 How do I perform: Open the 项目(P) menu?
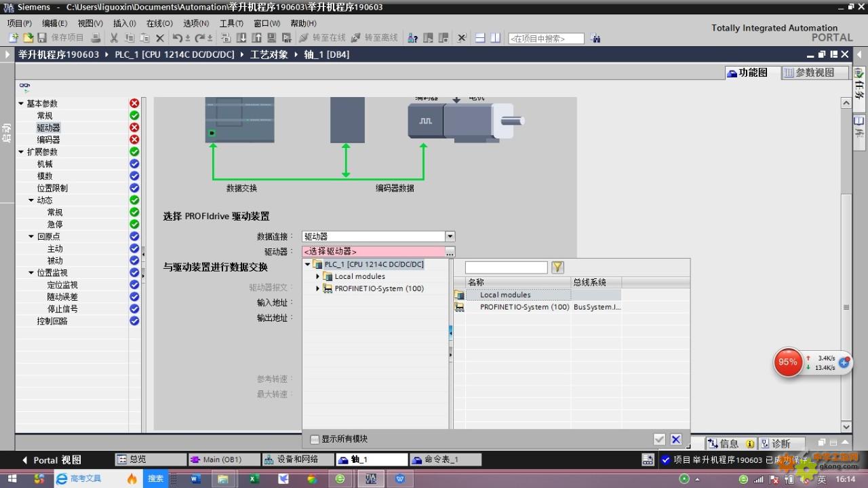click(x=20, y=23)
